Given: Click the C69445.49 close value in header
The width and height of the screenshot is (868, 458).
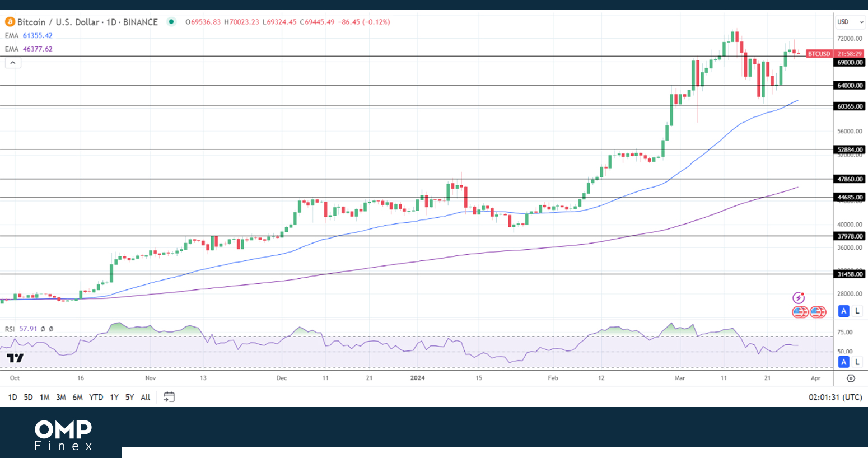Looking at the screenshot, I should coord(317,22).
